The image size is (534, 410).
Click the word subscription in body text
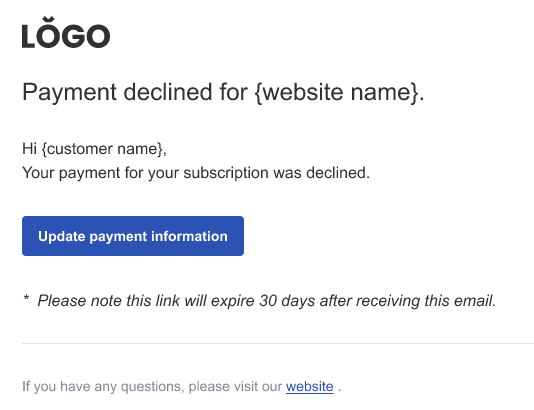[x=226, y=173]
